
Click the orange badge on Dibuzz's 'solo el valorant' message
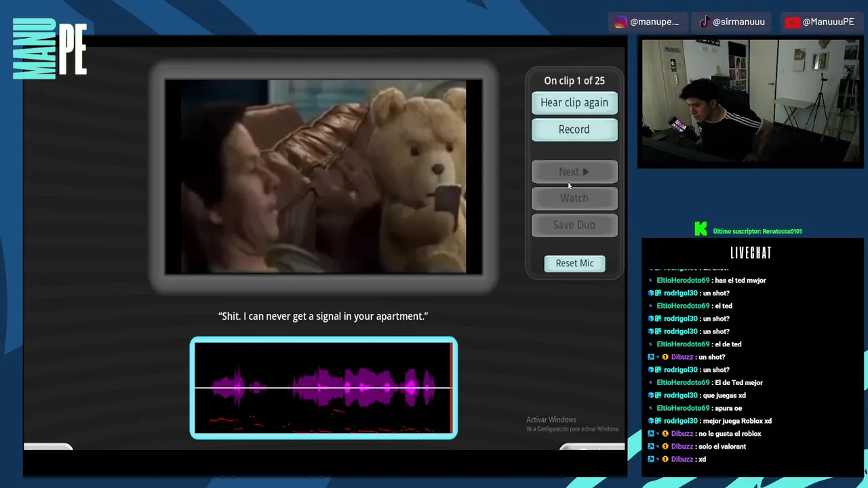pyautogui.click(x=665, y=447)
